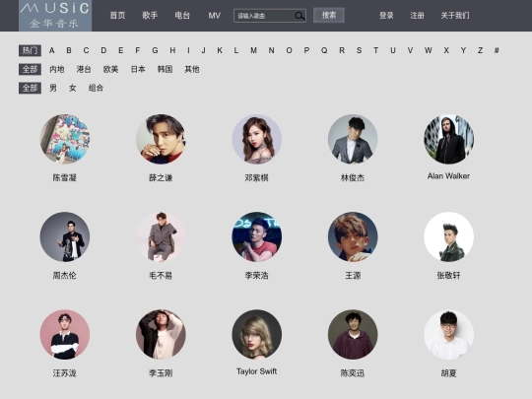Open the 歌手 navigation item
The image size is (532, 399).
[150, 16]
